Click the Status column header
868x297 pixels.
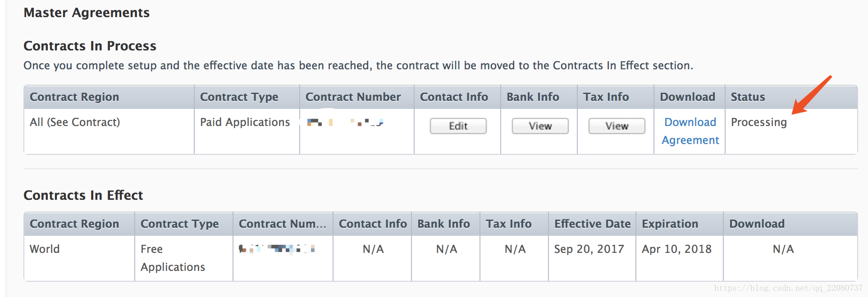coord(748,97)
